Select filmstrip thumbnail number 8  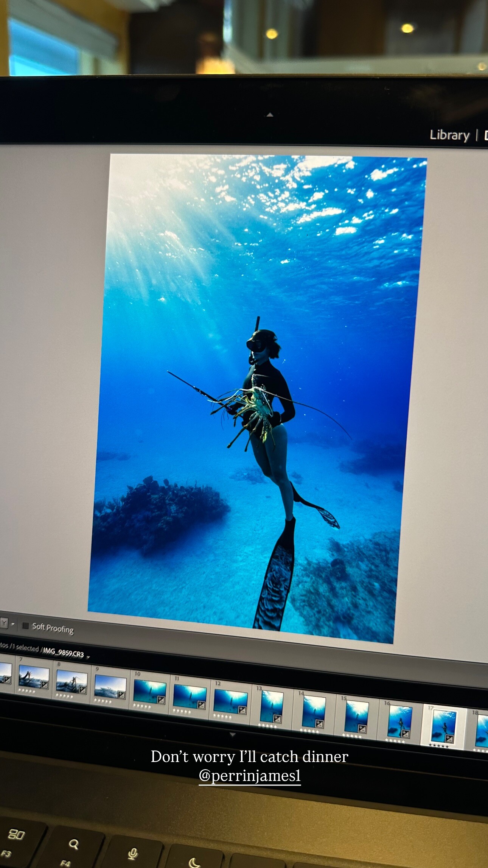coord(71,682)
